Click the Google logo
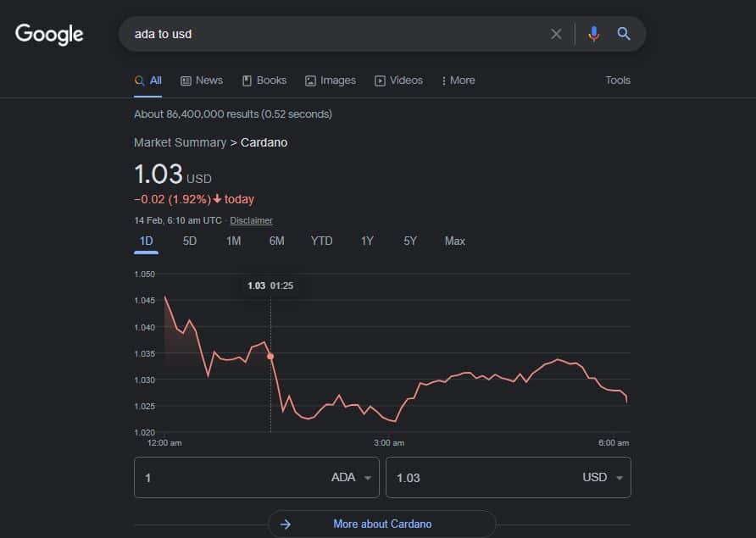 [x=49, y=34]
